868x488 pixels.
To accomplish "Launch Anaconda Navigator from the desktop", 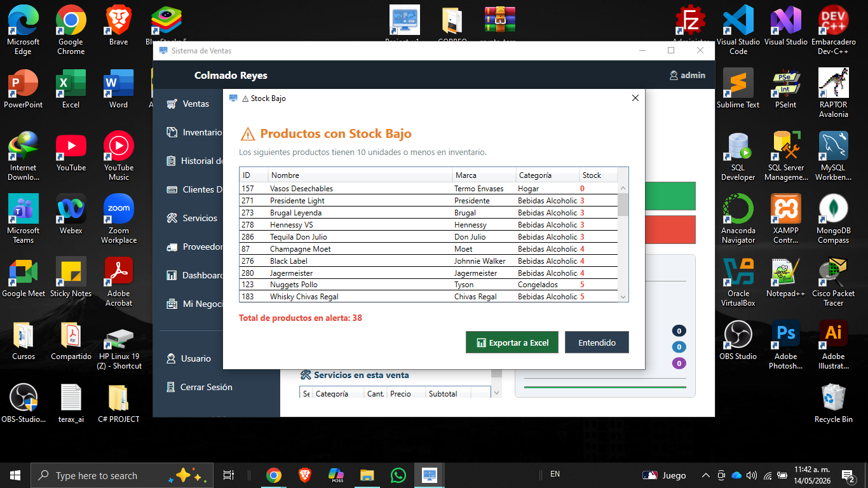I will [x=738, y=219].
